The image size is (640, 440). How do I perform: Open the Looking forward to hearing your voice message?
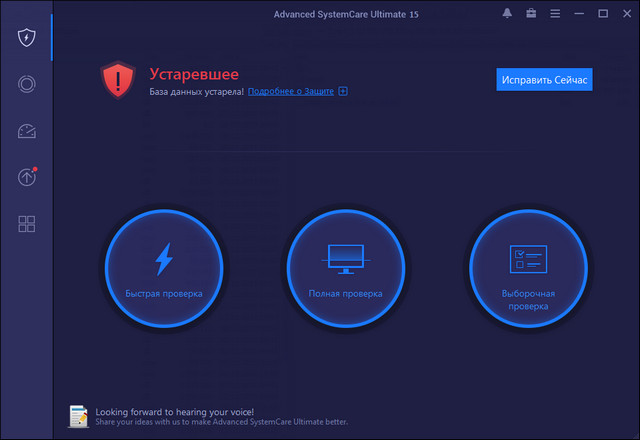pyautogui.click(x=175, y=411)
